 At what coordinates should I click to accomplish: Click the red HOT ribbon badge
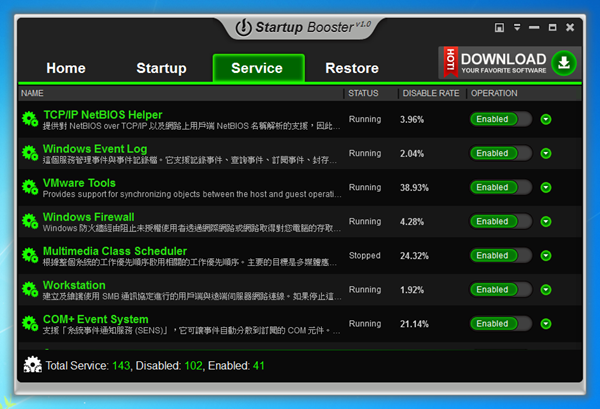pyautogui.click(x=450, y=62)
